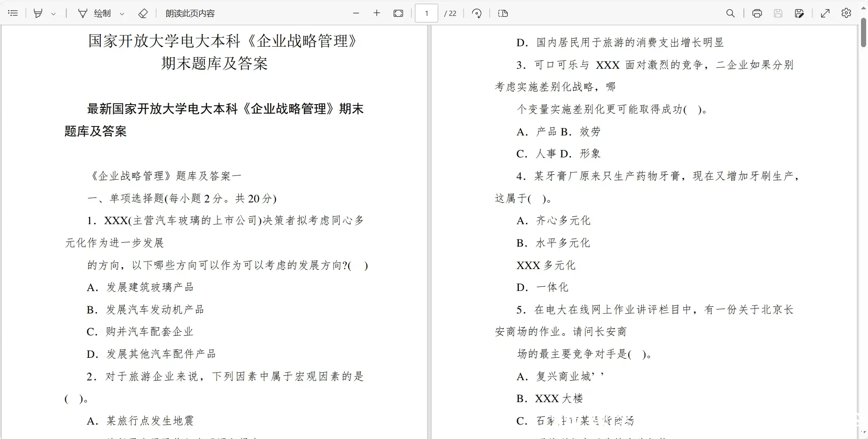Image resolution: width=868 pixels, height=439 pixels.
Task: Toggle fit to page width
Action: click(398, 13)
